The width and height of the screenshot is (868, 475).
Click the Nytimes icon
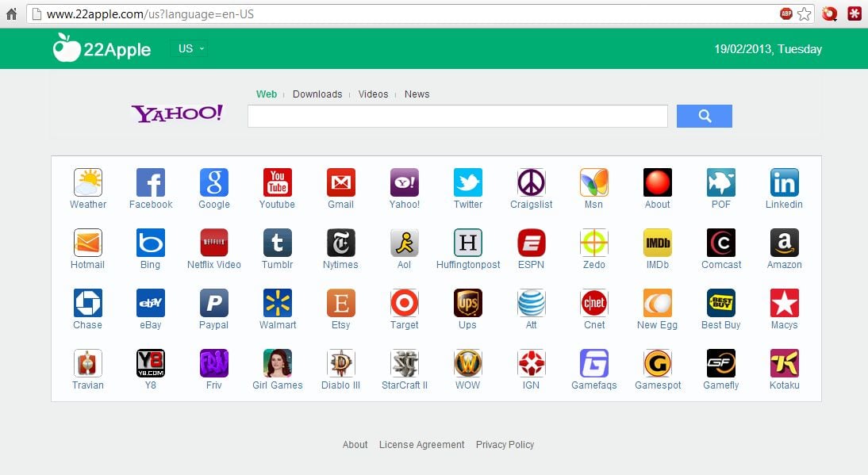tap(341, 243)
